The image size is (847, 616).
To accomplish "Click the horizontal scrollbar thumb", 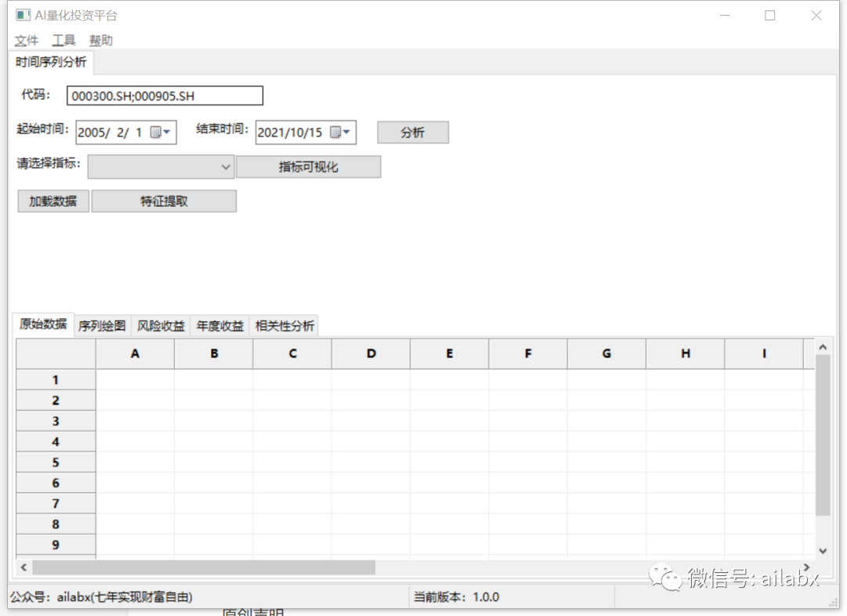I will click(x=204, y=567).
